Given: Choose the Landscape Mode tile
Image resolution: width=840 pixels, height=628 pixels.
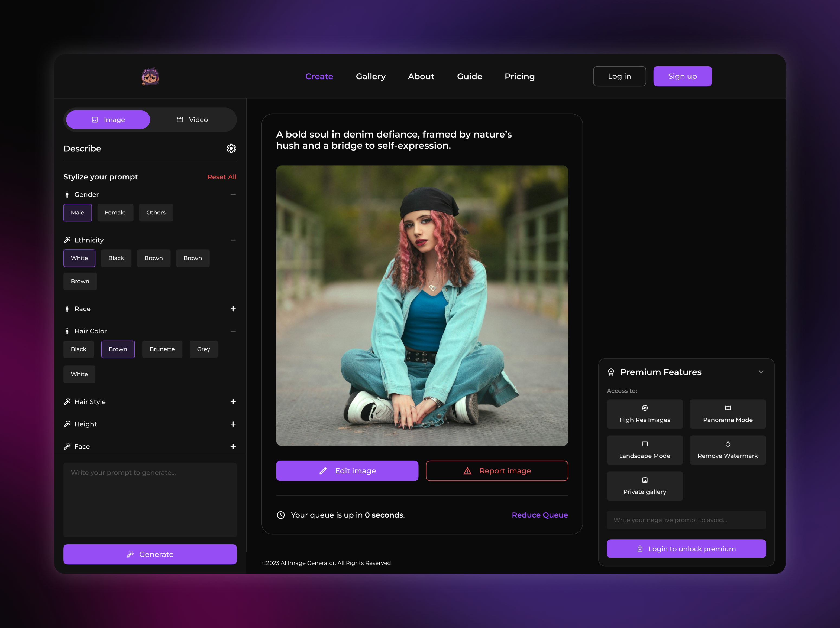Looking at the screenshot, I should (x=644, y=450).
